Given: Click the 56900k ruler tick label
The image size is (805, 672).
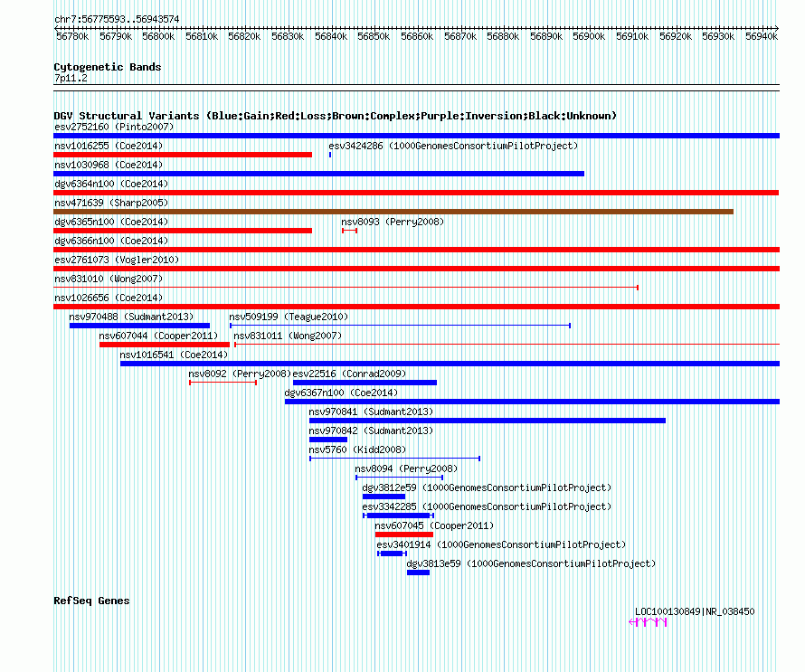Looking at the screenshot, I should [589, 36].
